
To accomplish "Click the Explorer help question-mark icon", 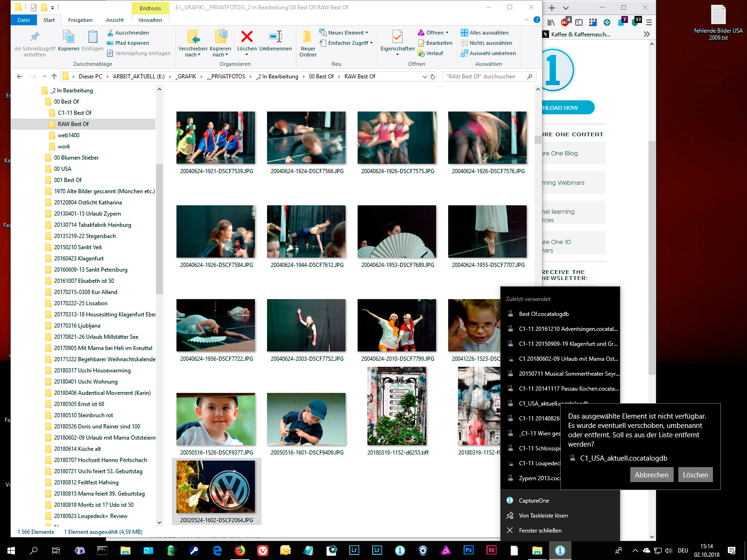I will click(537, 20).
